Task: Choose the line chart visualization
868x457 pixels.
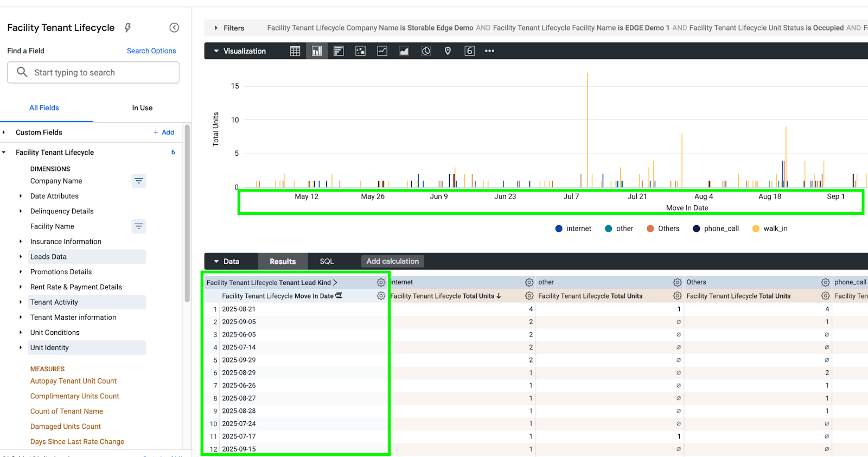Action: click(382, 51)
